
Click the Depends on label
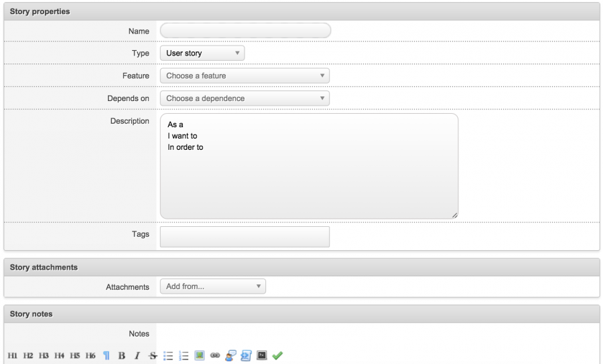128,98
